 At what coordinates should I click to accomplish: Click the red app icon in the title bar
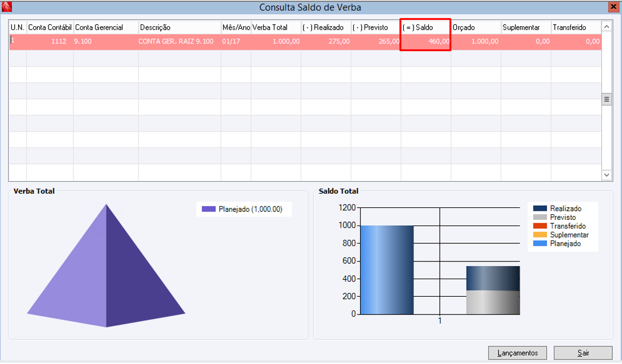[x=6, y=6]
